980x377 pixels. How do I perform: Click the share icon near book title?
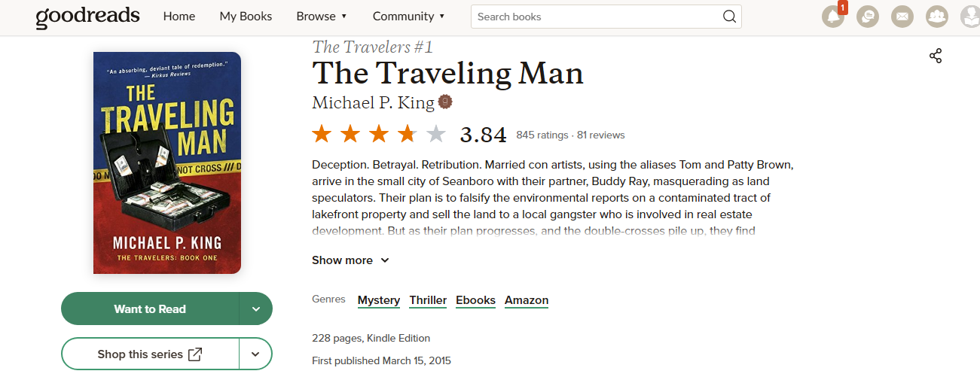click(936, 56)
